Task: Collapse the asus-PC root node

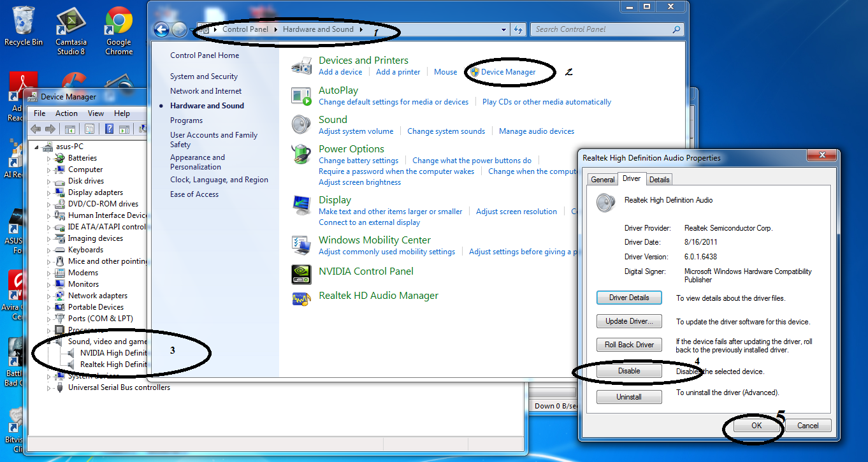Action: tap(37, 147)
